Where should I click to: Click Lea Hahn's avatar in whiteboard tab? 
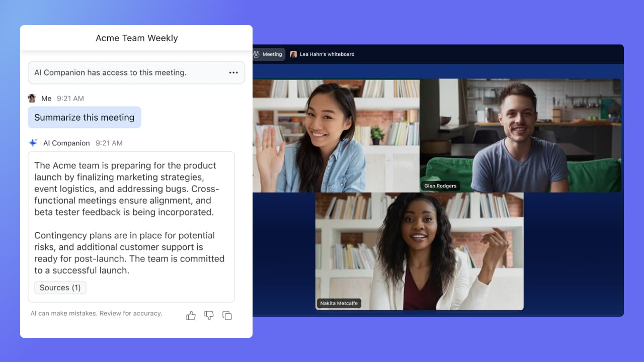[x=293, y=54]
